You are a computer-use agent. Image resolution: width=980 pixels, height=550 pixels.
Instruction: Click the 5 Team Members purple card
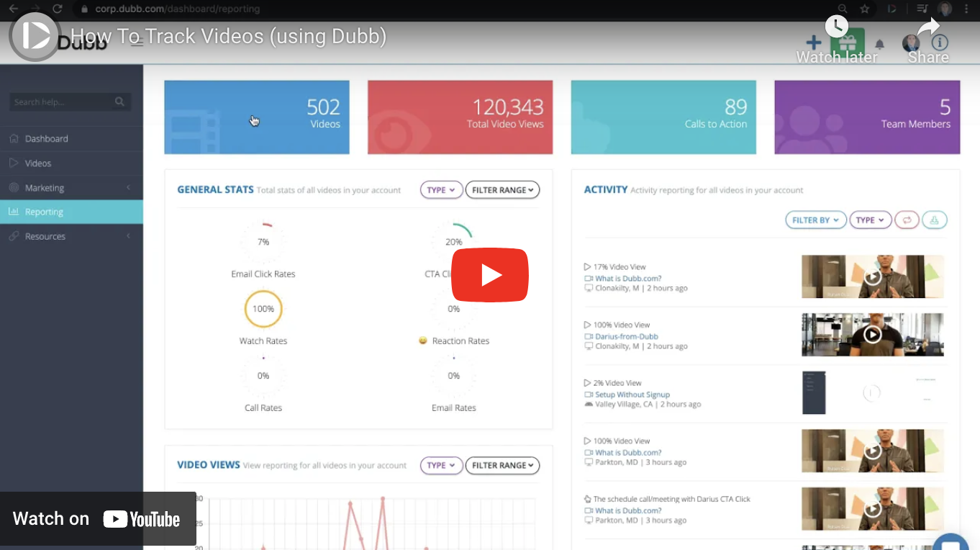tap(867, 117)
